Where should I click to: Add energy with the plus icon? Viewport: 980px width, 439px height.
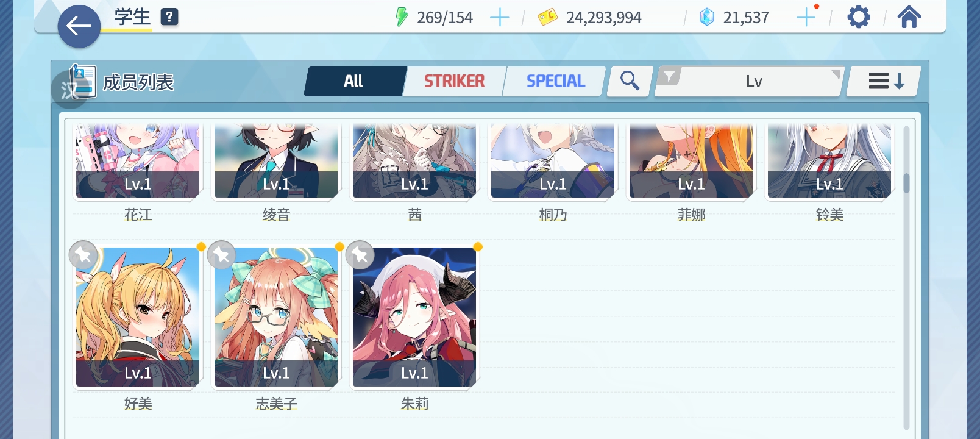point(499,18)
